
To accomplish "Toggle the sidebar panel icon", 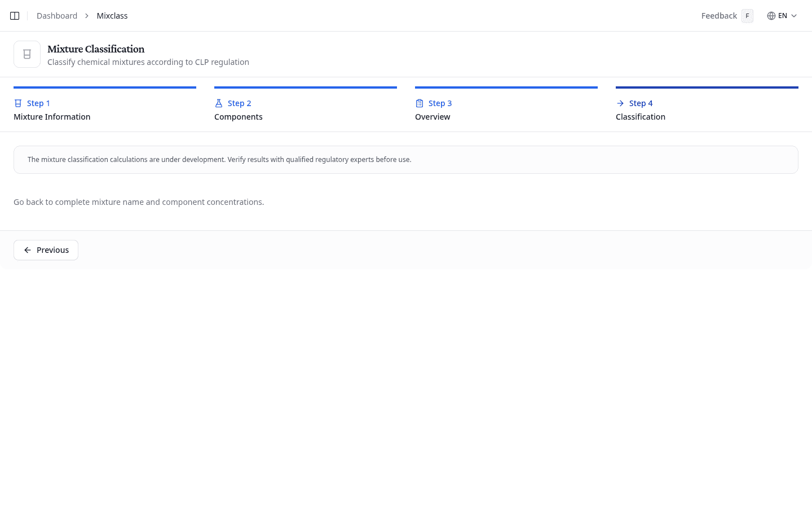I will [x=15, y=16].
